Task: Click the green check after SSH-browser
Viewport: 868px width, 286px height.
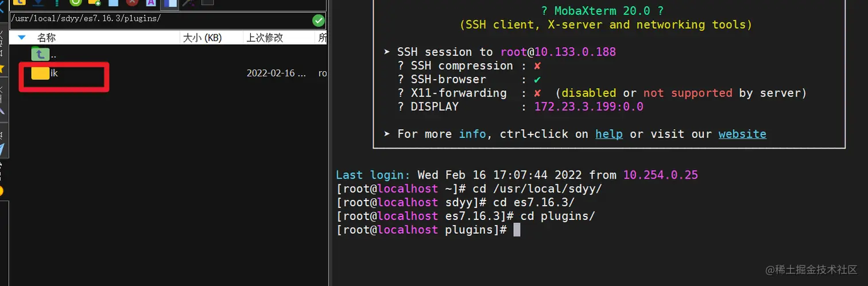Action: tap(537, 79)
